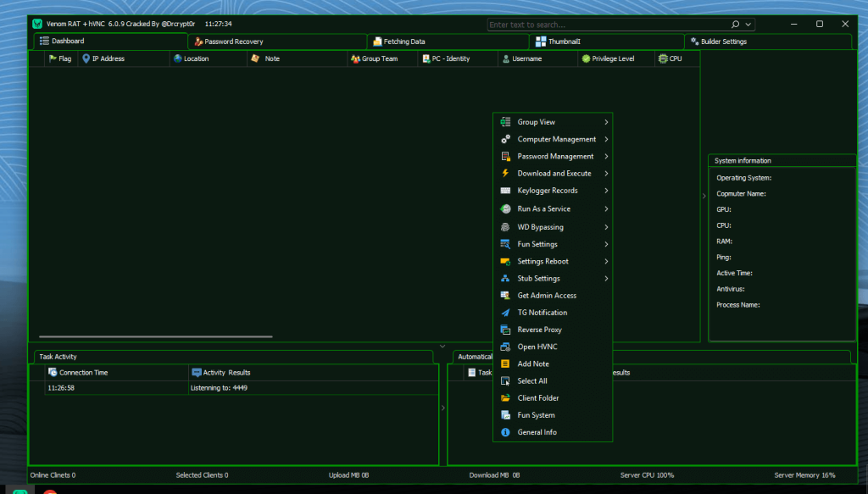Viewport: 868px width, 494px height.
Task: Click the Reverse Proxy icon
Action: coord(507,330)
